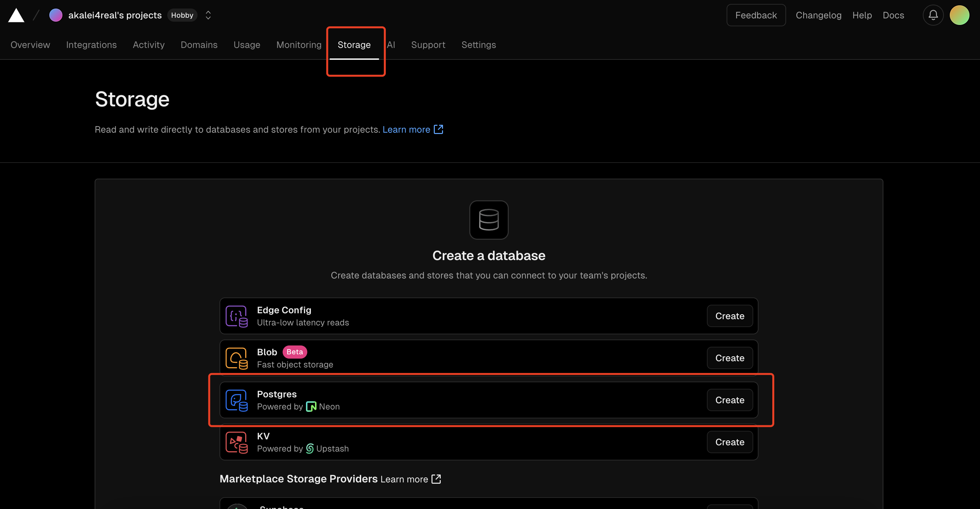Click the Blob storage icon

click(x=237, y=358)
